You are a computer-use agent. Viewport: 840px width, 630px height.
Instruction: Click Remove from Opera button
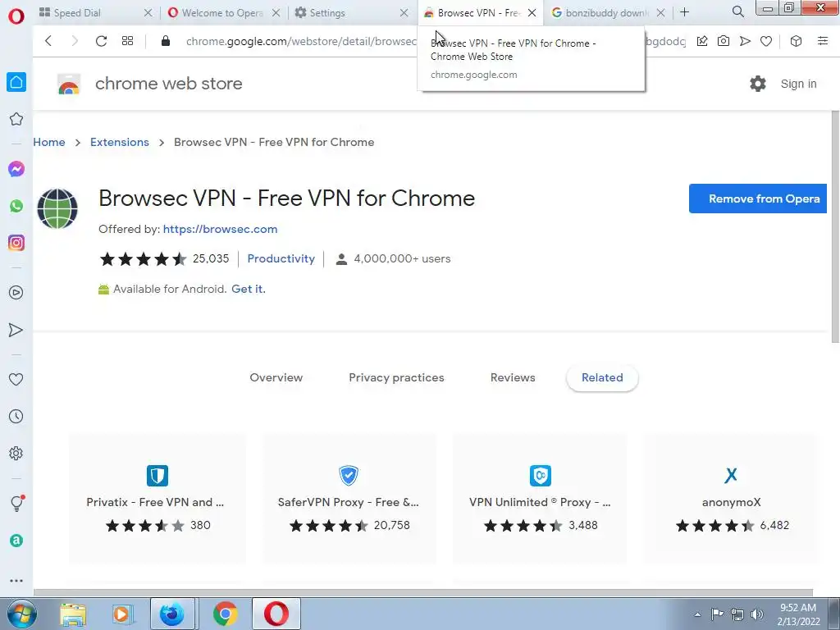758,199
